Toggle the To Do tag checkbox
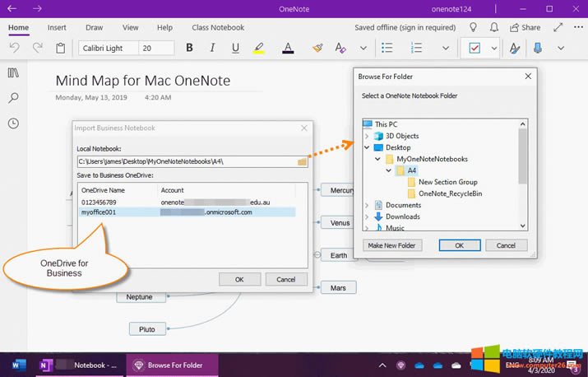 coord(475,49)
